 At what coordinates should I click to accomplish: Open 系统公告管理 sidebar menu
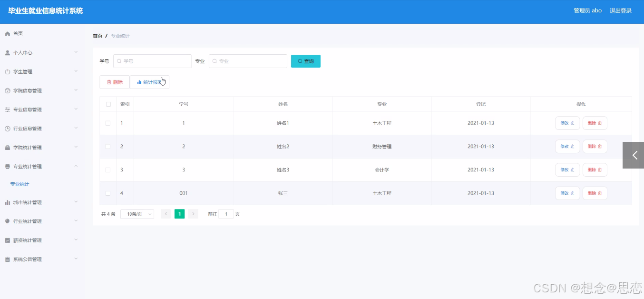[x=28, y=259]
